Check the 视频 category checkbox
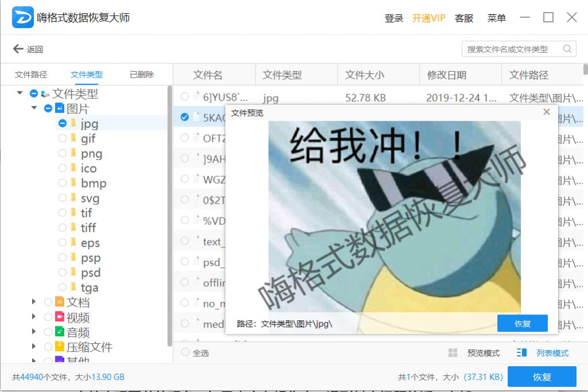The width and height of the screenshot is (588, 392). (48, 317)
